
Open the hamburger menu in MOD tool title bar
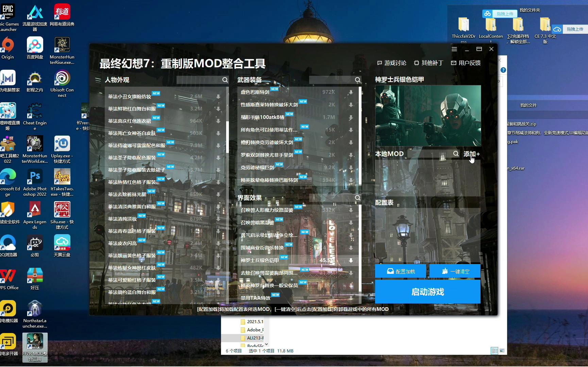pos(454,49)
